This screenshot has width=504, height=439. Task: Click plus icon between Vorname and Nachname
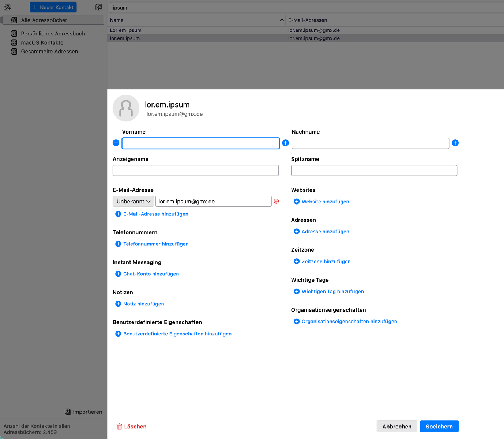tap(286, 143)
